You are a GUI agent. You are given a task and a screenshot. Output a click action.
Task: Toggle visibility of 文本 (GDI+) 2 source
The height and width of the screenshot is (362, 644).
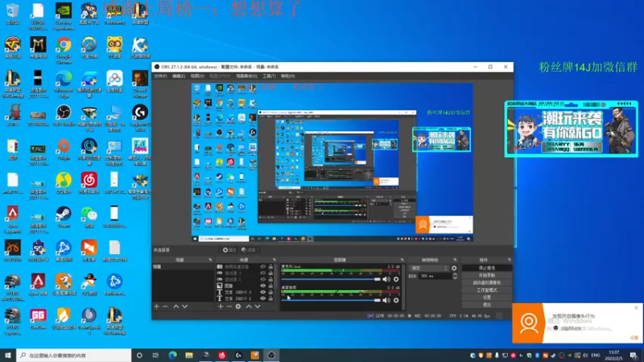point(263,298)
